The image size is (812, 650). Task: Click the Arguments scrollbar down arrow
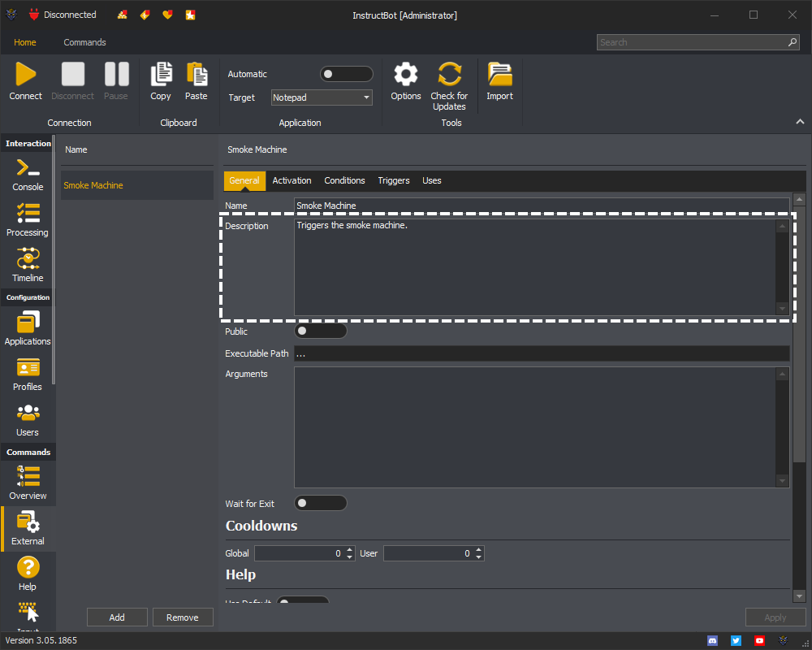782,481
